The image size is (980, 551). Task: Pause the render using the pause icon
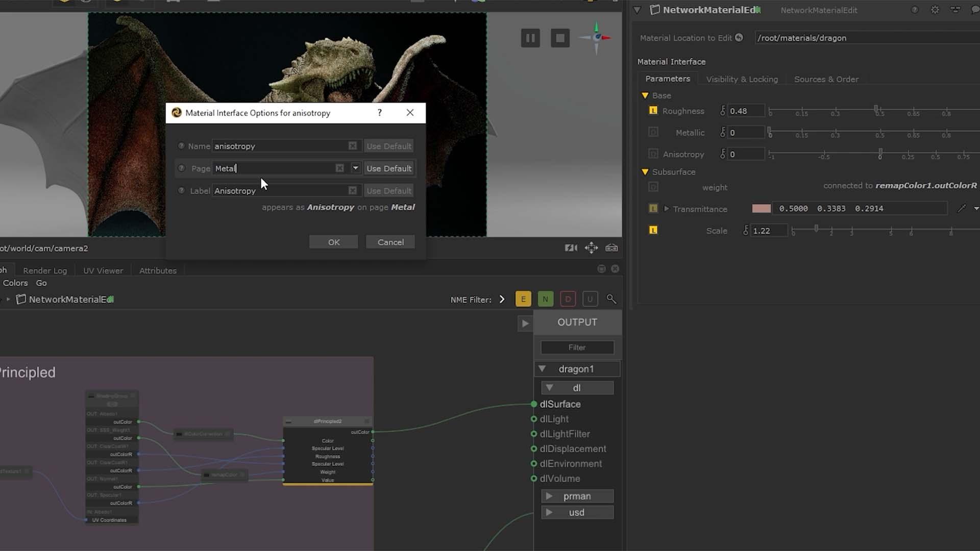[530, 38]
